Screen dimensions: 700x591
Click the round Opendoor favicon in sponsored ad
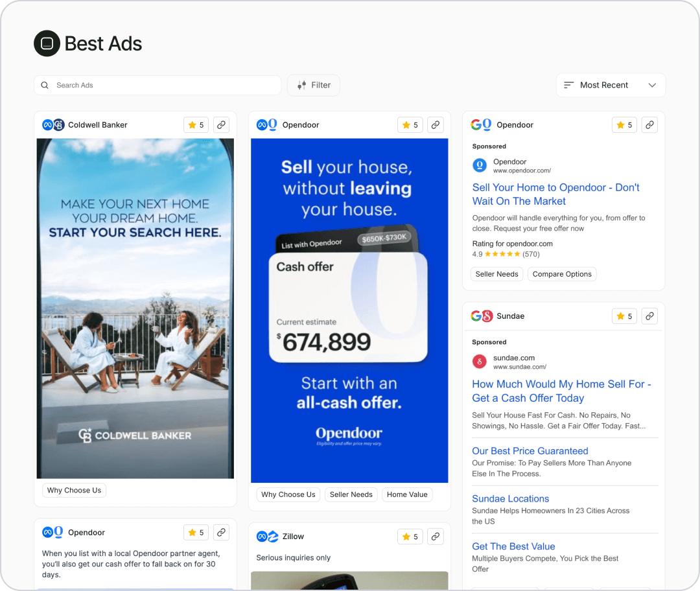coord(480,166)
